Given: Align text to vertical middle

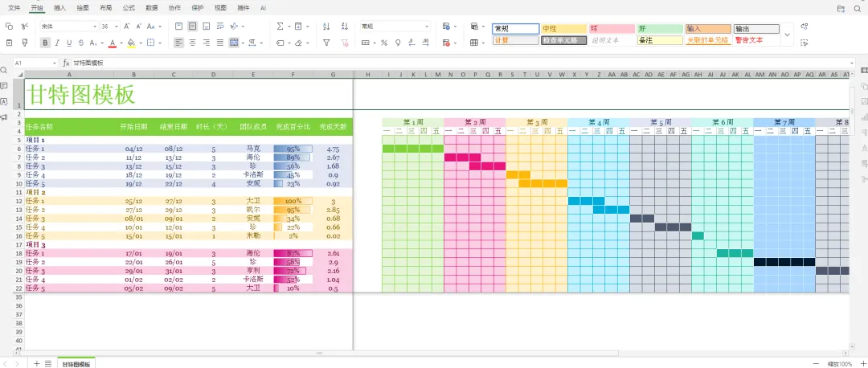Looking at the screenshot, I should (192, 26).
